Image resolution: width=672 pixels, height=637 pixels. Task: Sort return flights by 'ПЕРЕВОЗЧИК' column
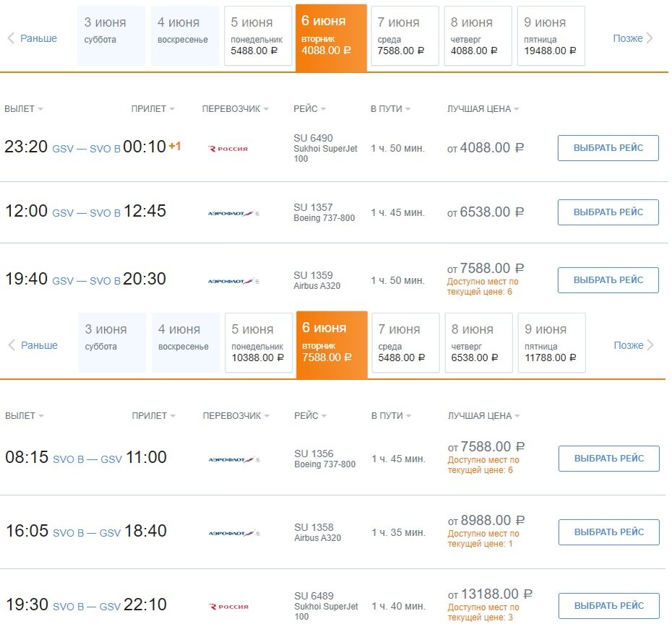[236, 415]
